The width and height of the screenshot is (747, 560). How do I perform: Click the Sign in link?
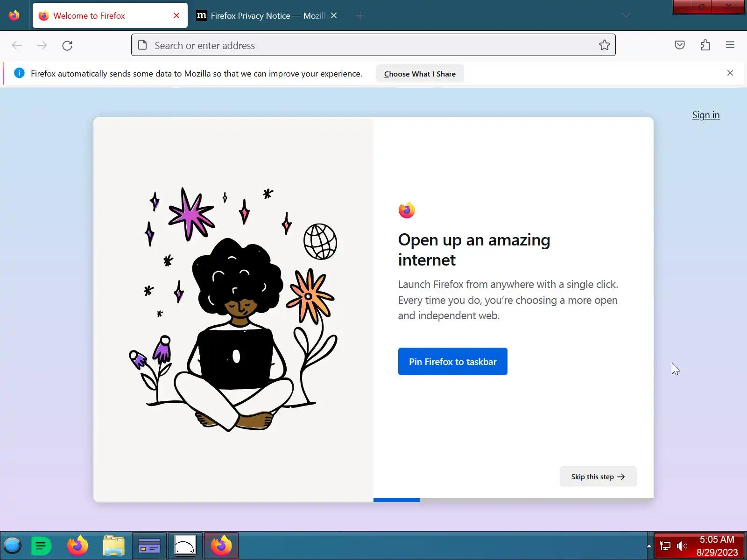[x=706, y=115]
